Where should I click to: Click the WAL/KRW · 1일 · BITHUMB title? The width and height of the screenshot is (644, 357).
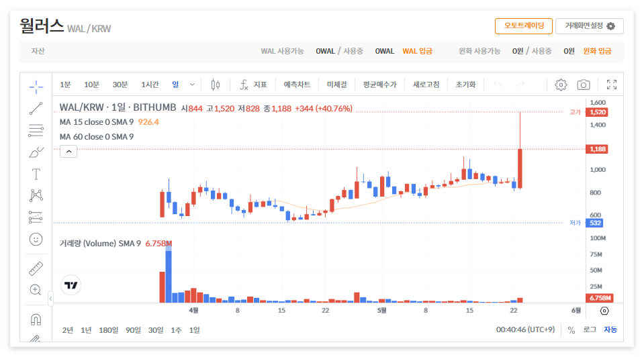(118, 107)
